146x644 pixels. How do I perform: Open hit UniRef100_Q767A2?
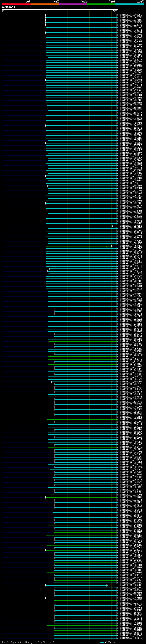[x=131, y=284]
